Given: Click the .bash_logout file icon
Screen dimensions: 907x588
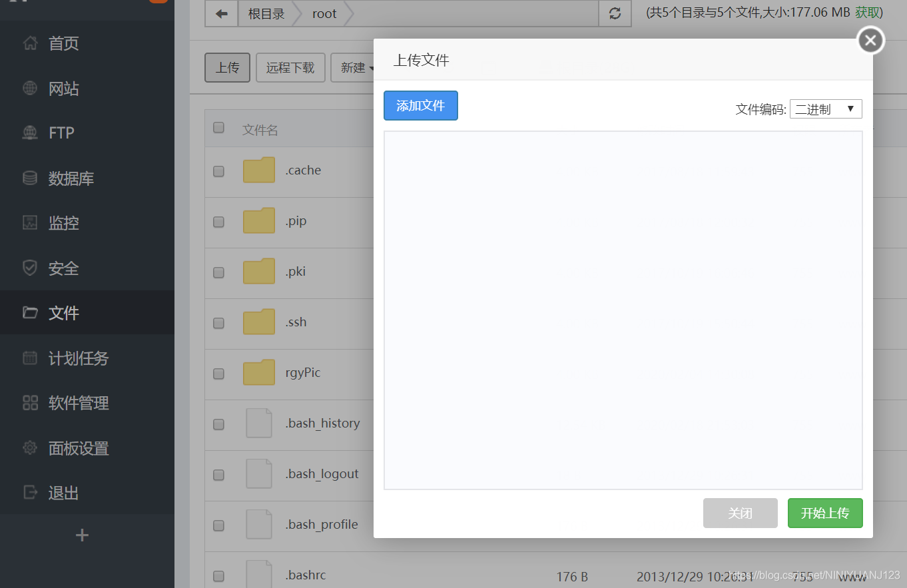Looking at the screenshot, I should coord(259,473).
